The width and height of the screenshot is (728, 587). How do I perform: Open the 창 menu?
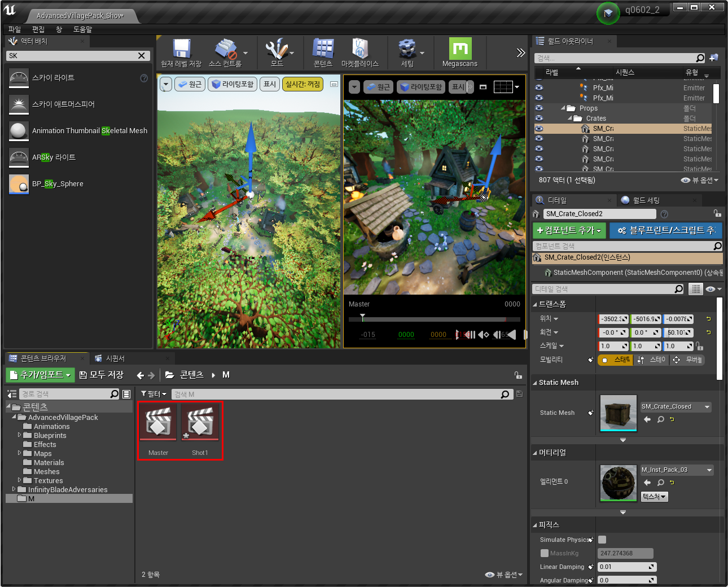tap(59, 29)
